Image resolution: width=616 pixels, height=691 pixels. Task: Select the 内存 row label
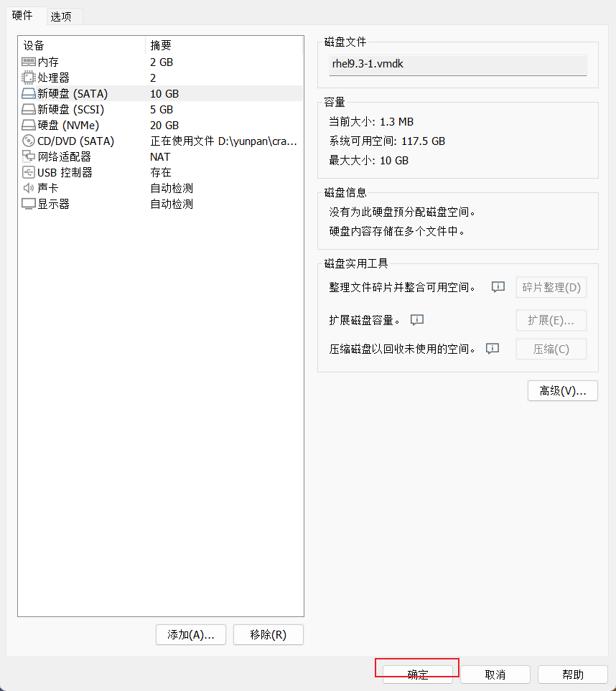[48, 62]
